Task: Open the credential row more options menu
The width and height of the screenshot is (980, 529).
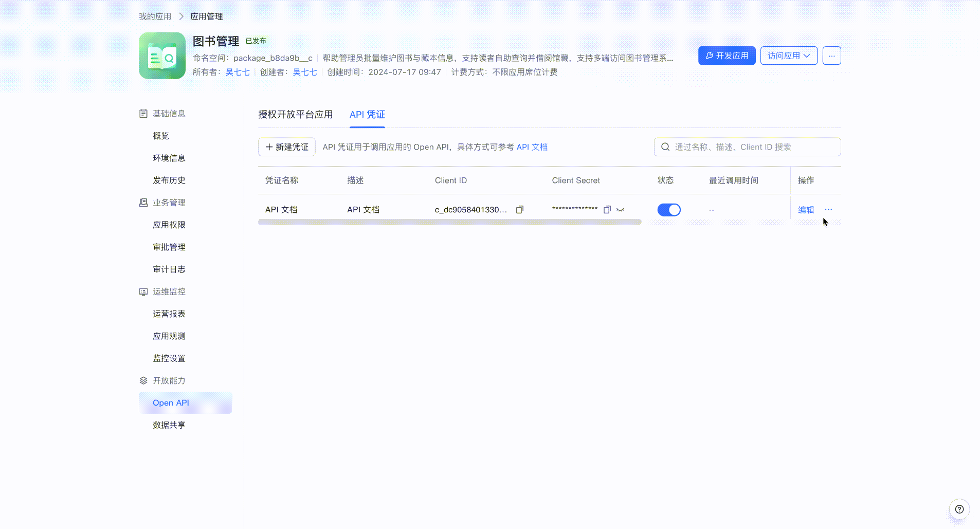Action: tap(828, 209)
